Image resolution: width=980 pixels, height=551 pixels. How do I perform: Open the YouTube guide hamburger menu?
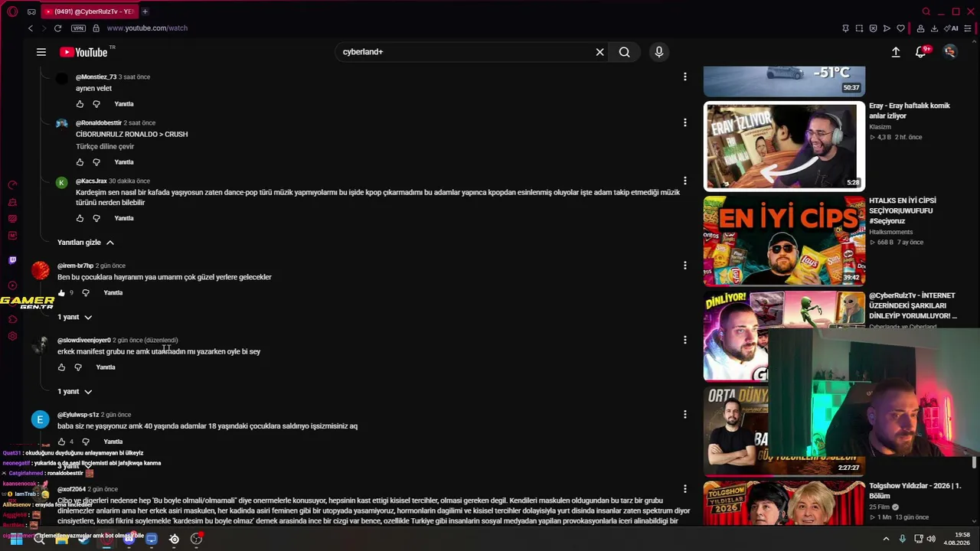pyautogui.click(x=41, y=52)
